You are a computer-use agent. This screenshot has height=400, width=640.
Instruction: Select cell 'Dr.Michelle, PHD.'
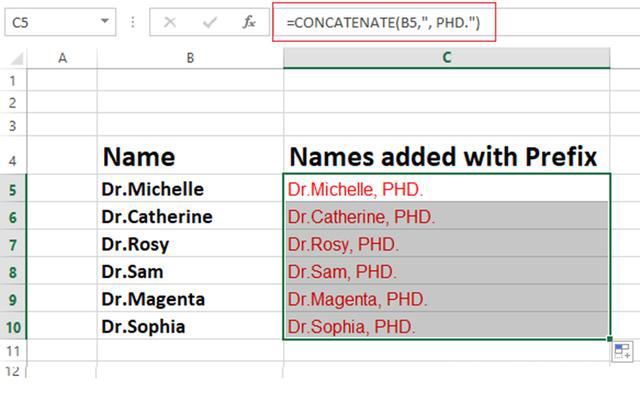[x=447, y=188]
